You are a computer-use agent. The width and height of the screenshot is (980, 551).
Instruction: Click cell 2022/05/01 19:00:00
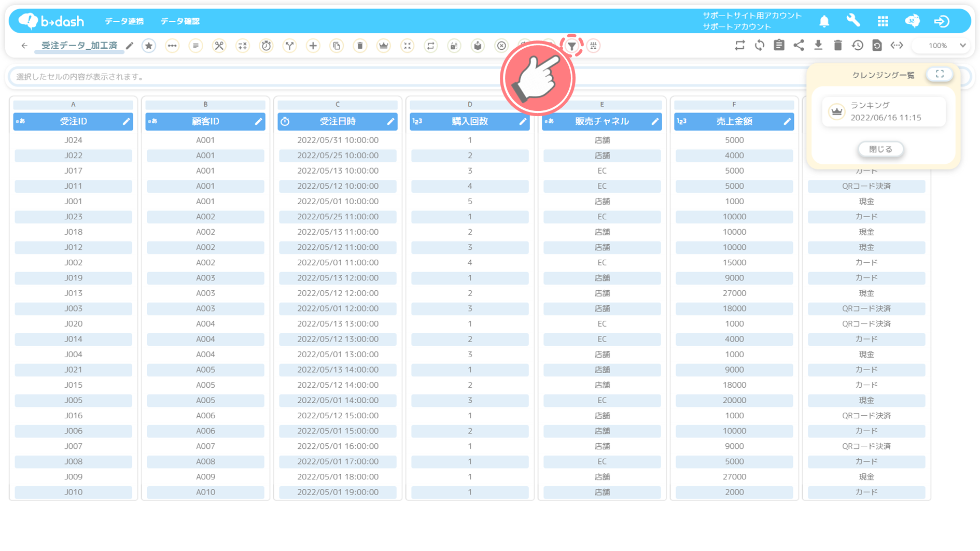click(x=338, y=492)
